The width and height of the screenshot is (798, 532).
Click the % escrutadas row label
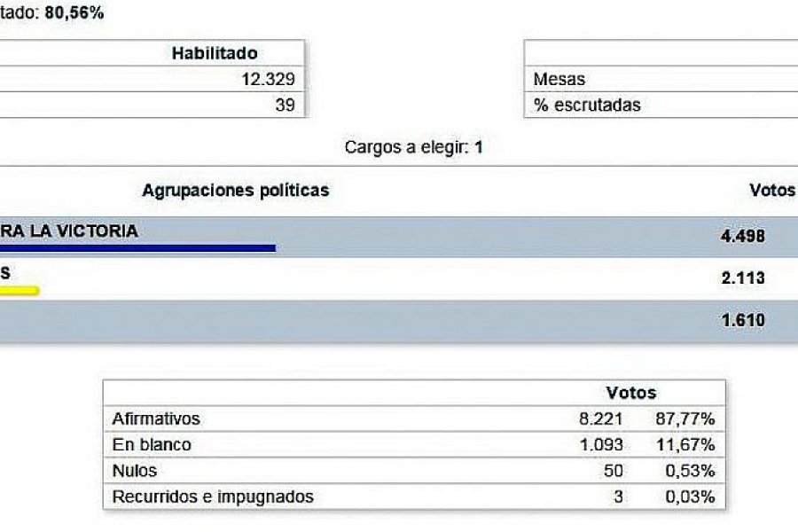click(587, 105)
